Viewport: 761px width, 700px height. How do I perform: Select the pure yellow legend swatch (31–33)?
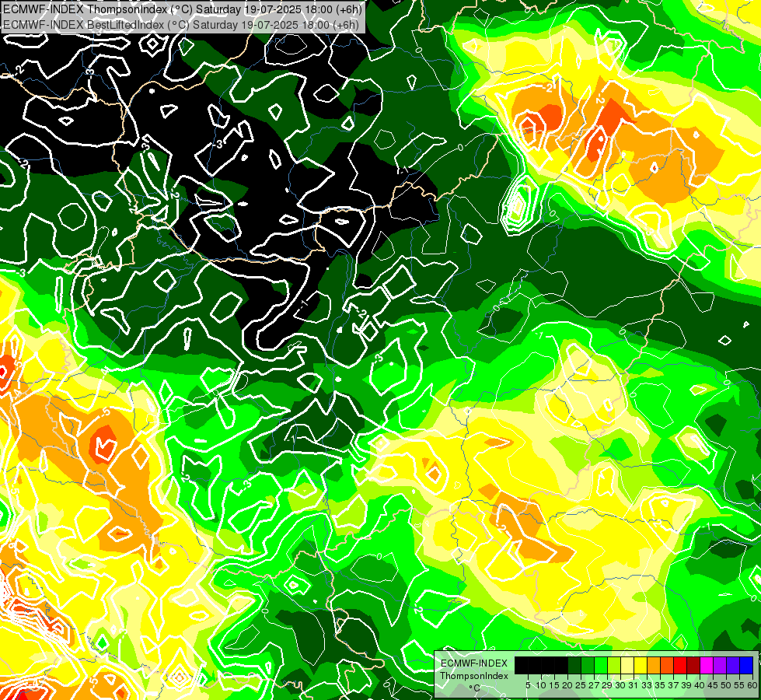(x=641, y=665)
